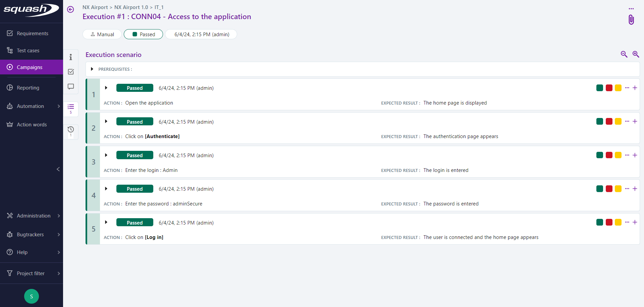Expand step 1 details triangle
The image size is (644, 307).
tap(106, 88)
